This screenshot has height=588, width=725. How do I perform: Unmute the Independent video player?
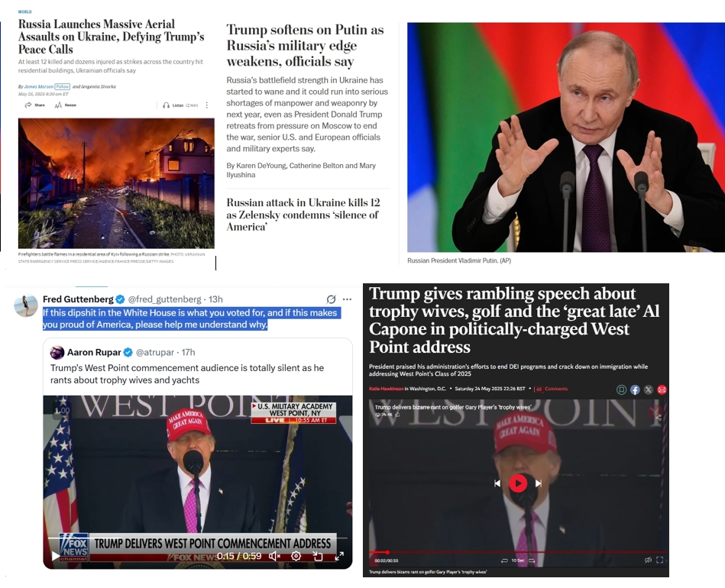point(649,560)
